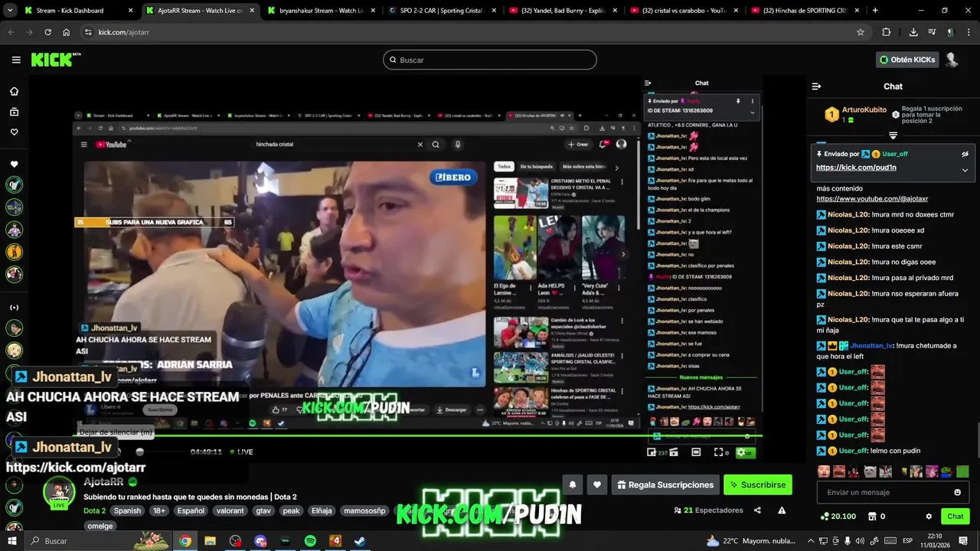
Task: Click the user profile avatar top right
Action: tap(952, 60)
